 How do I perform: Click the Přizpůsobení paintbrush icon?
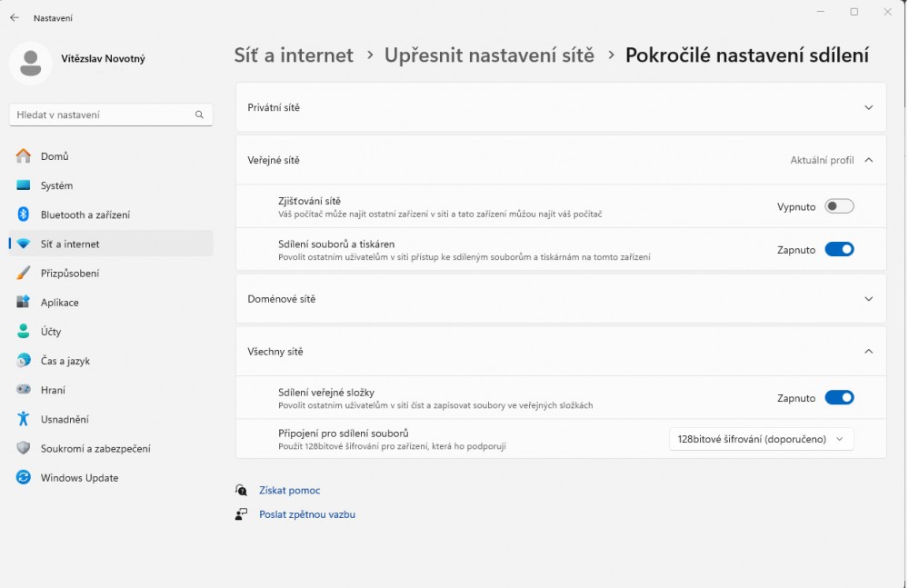point(24,274)
